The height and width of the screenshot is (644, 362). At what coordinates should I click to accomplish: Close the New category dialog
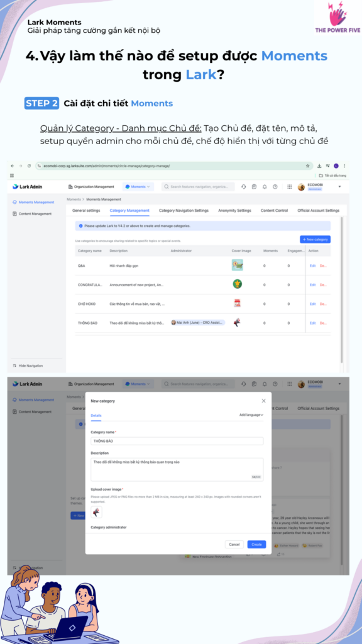pos(263,401)
